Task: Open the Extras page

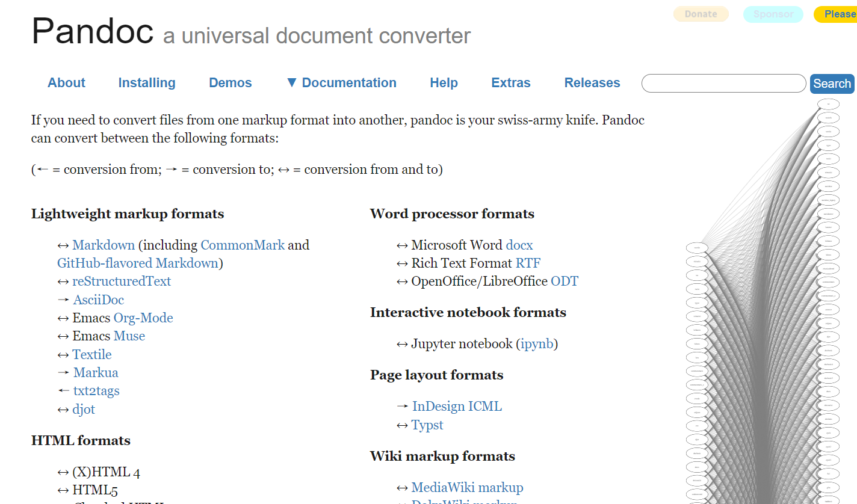Action: (x=511, y=83)
